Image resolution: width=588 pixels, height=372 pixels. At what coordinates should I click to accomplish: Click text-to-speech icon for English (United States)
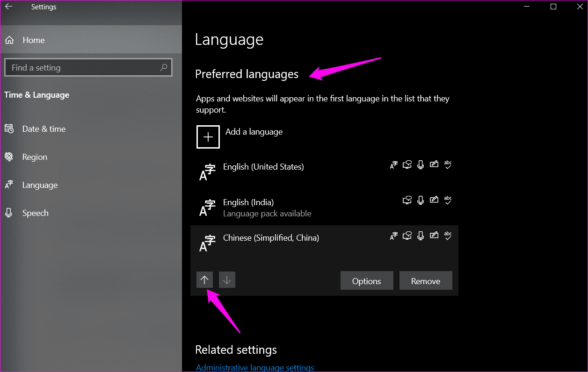click(407, 165)
